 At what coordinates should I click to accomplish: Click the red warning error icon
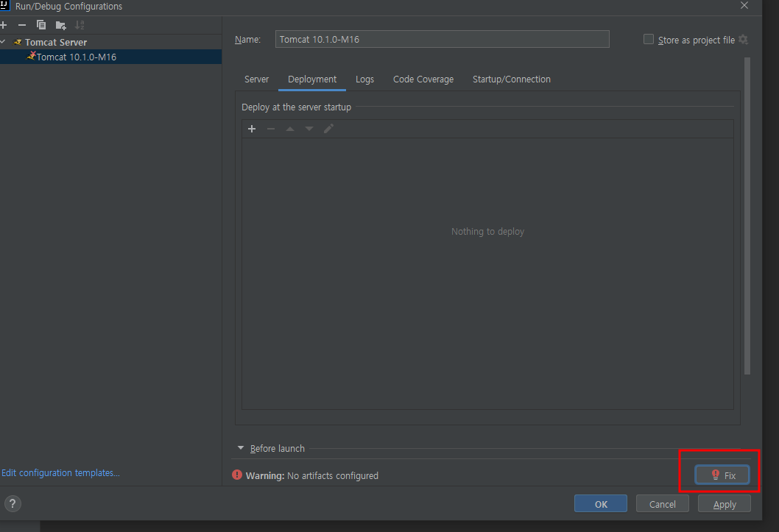(237, 475)
